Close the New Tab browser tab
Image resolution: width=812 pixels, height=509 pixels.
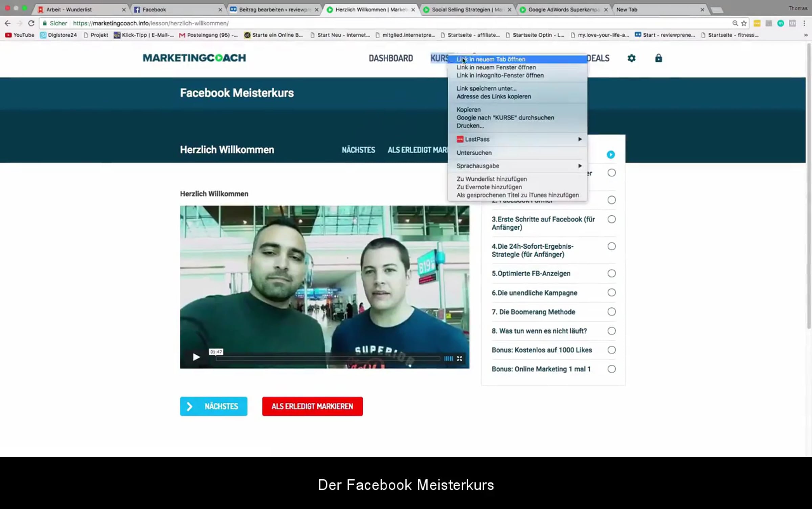tap(702, 9)
